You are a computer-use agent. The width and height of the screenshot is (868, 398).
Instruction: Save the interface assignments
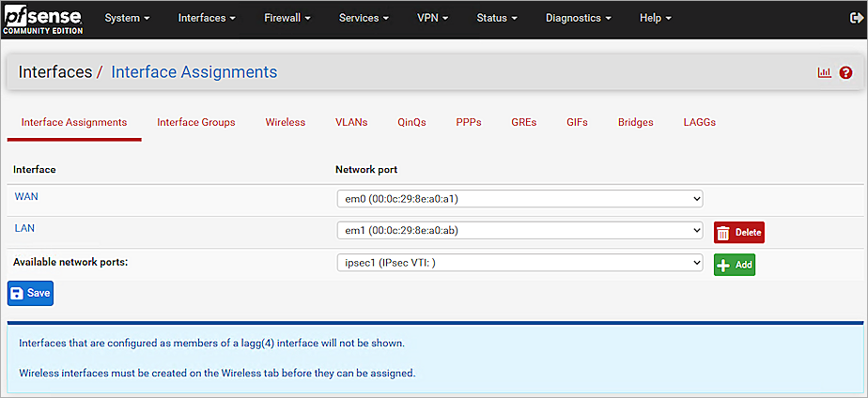tap(30, 293)
